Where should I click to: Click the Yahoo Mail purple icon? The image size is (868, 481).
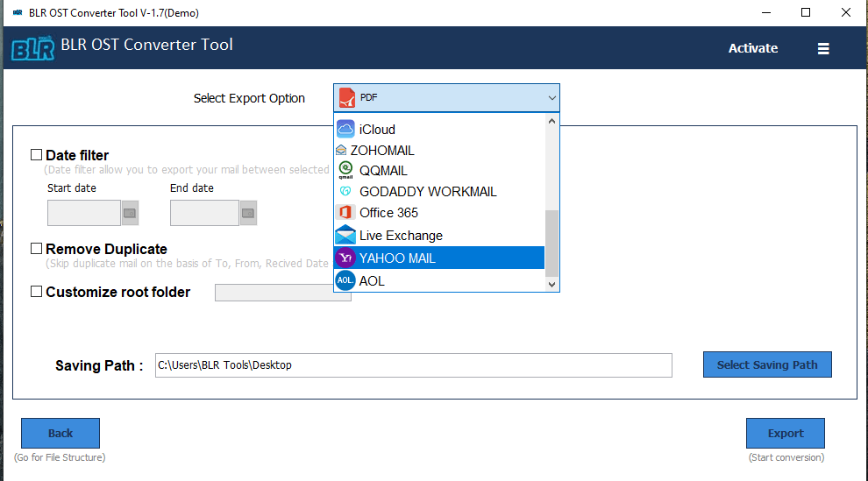tap(345, 258)
